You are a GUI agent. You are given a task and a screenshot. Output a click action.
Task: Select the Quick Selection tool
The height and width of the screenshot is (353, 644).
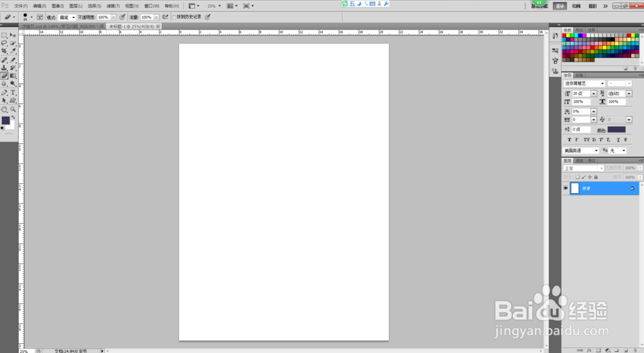tap(13, 43)
